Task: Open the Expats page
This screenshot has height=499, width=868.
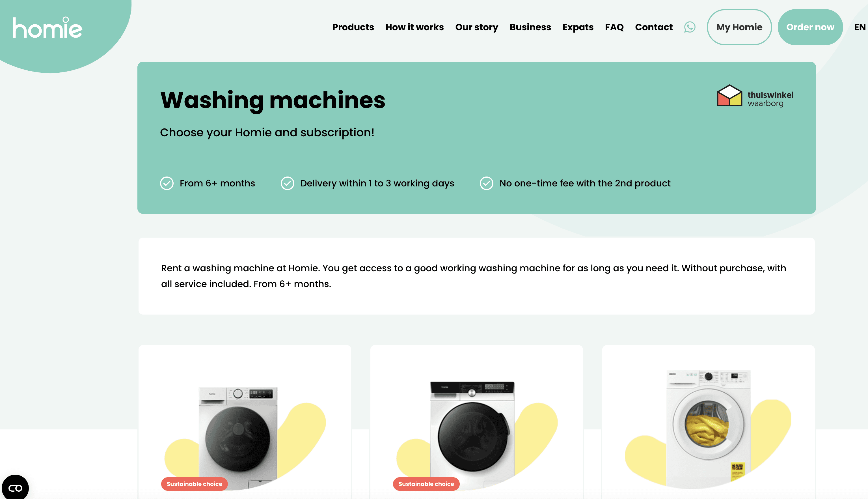Action: tap(578, 27)
